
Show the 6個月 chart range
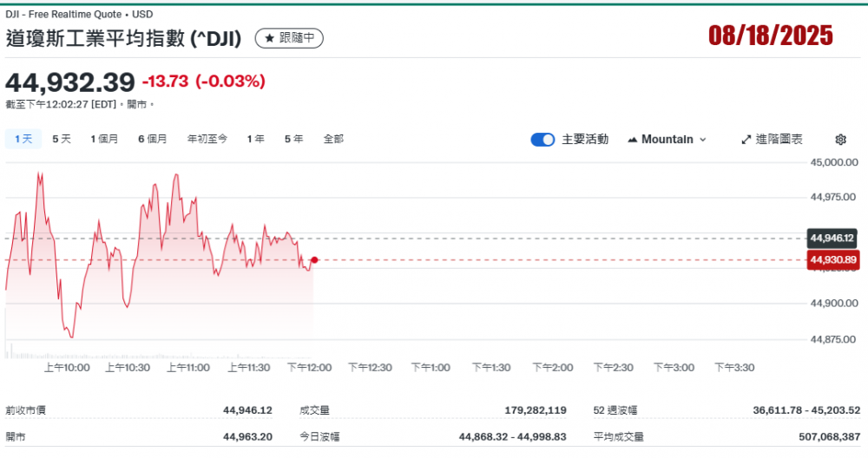click(x=152, y=139)
